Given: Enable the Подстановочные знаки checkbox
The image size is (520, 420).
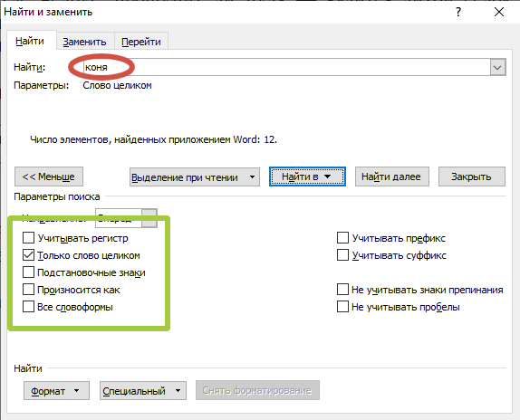Looking at the screenshot, I should click(28, 272).
